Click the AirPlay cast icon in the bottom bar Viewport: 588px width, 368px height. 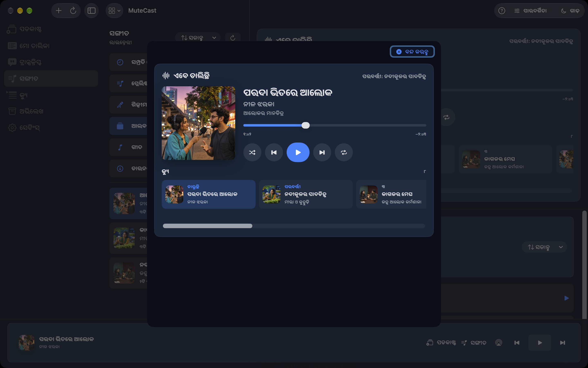tap(498, 343)
